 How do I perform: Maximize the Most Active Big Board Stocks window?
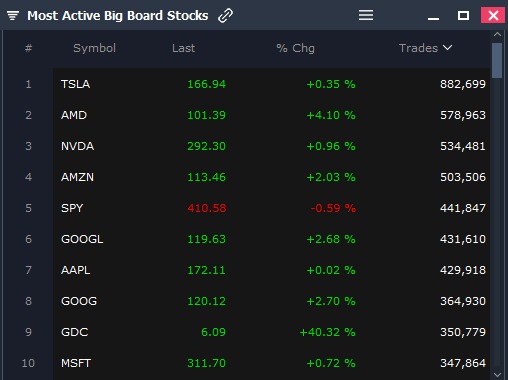click(463, 15)
